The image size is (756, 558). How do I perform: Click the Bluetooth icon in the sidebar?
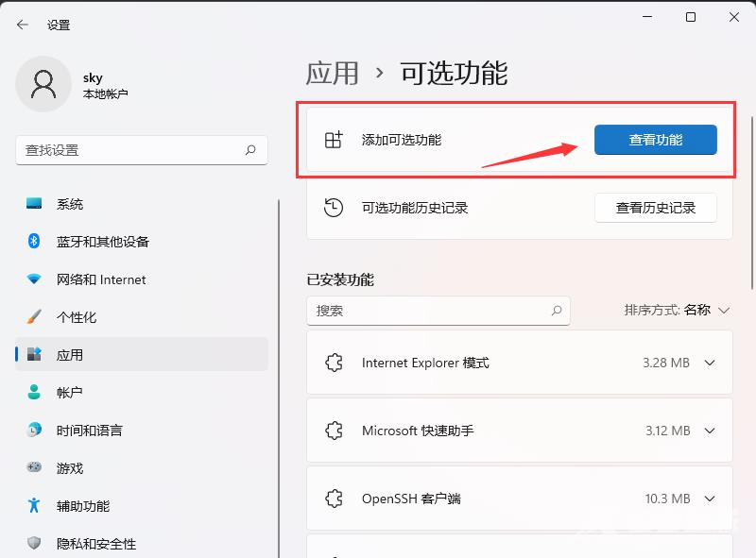point(34,241)
